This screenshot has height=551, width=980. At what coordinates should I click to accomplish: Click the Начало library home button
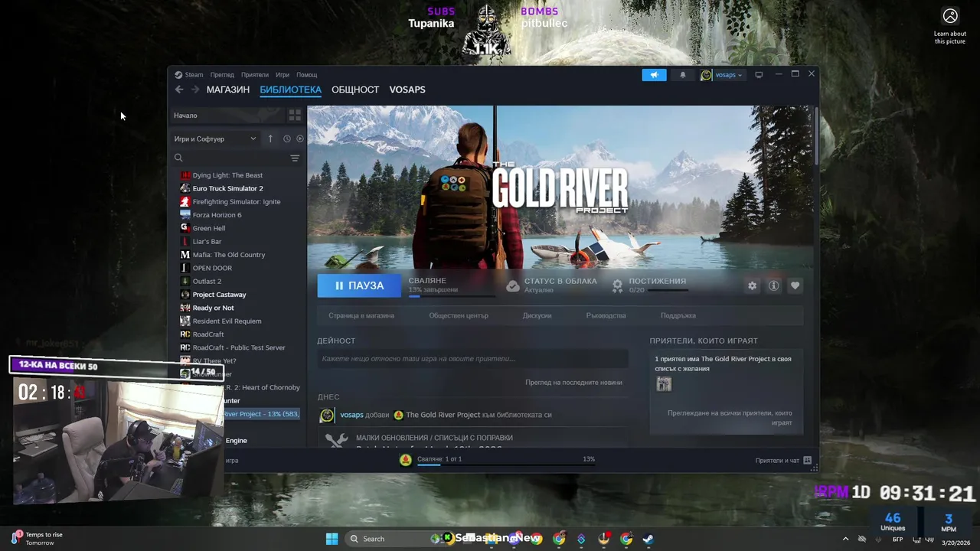pyautogui.click(x=227, y=116)
